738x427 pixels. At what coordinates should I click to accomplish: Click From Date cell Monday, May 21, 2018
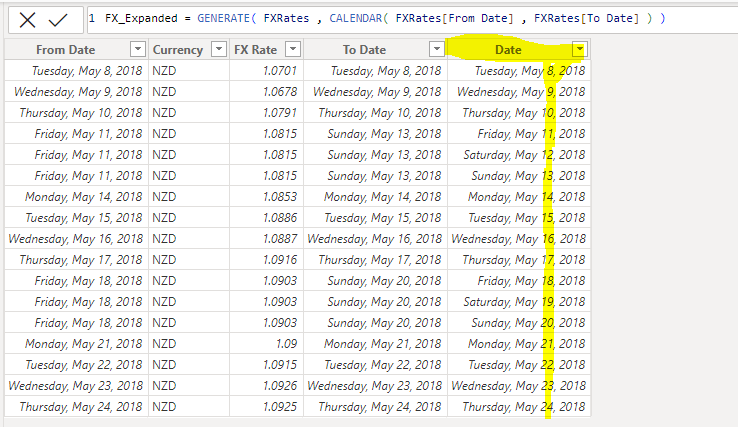coord(76,344)
